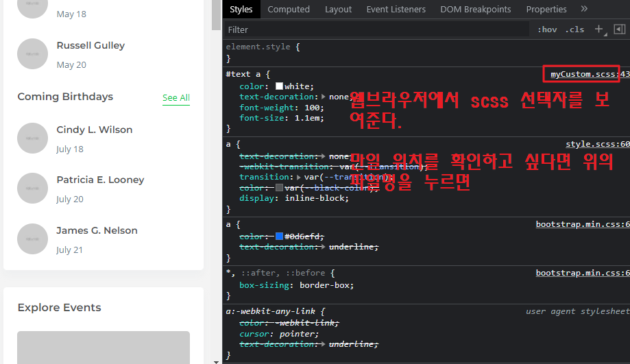Click James G. Nelson's avatar thumbnail
The image size is (630, 364).
point(32,239)
